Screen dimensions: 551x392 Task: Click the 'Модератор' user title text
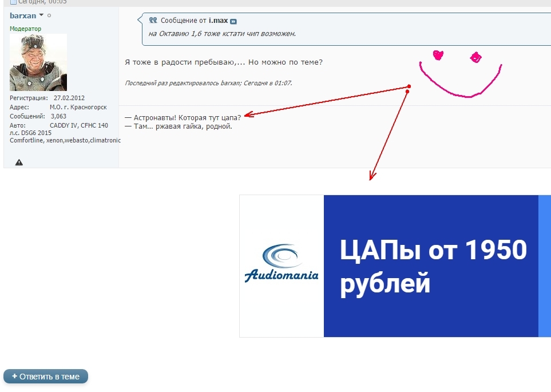(25, 29)
